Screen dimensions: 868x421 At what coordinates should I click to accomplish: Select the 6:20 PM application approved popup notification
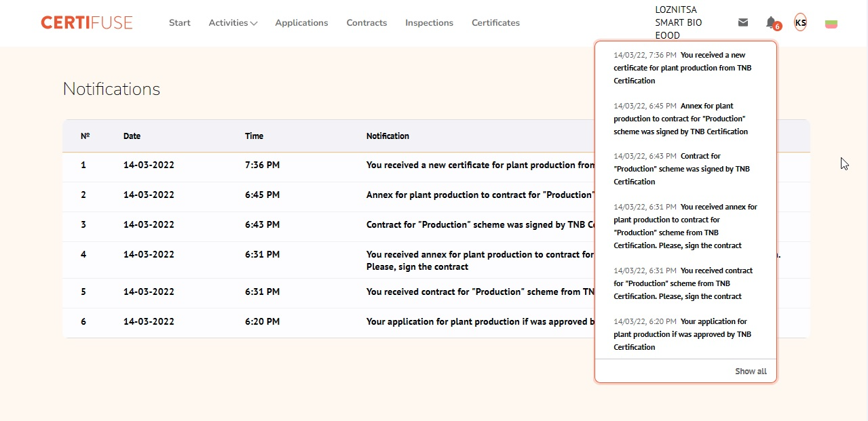coord(684,334)
